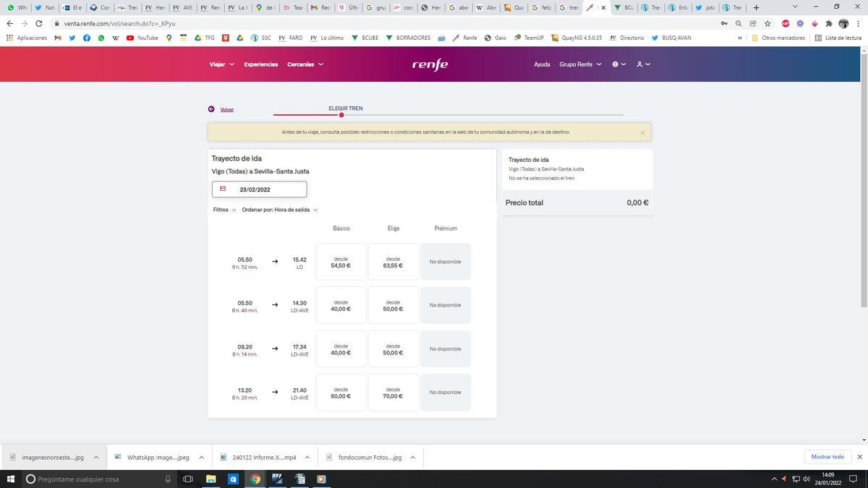Image resolution: width=868 pixels, height=488 pixels.
Task: Open the calendar icon beside the travel date
Action: [223, 189]
